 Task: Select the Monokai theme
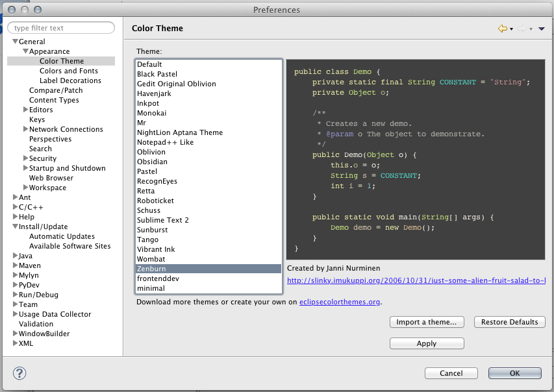(x=208, y=113)
